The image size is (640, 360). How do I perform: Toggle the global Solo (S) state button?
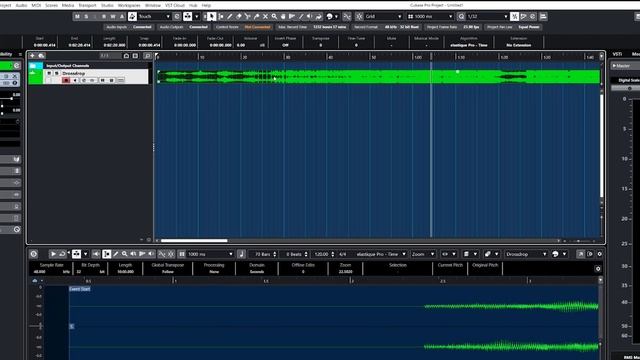pos(86,16)
